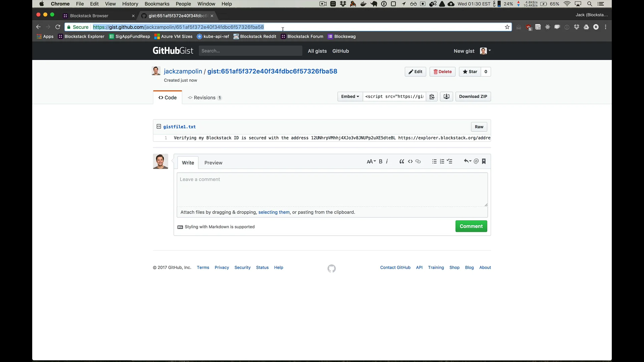
Task: Toggle italic formatting in the comment toolbar
Action: click(386, 161)
